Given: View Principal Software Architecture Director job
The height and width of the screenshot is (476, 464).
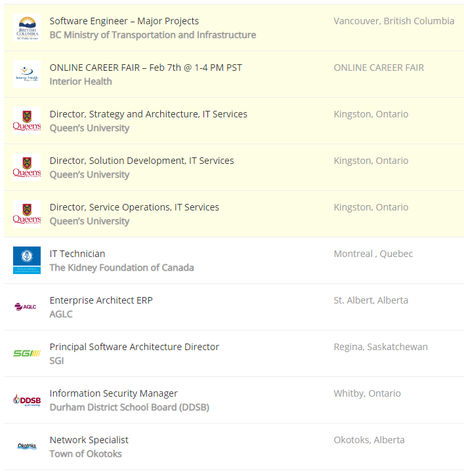Looking at the screenshot, I should (x=135, y=347).
